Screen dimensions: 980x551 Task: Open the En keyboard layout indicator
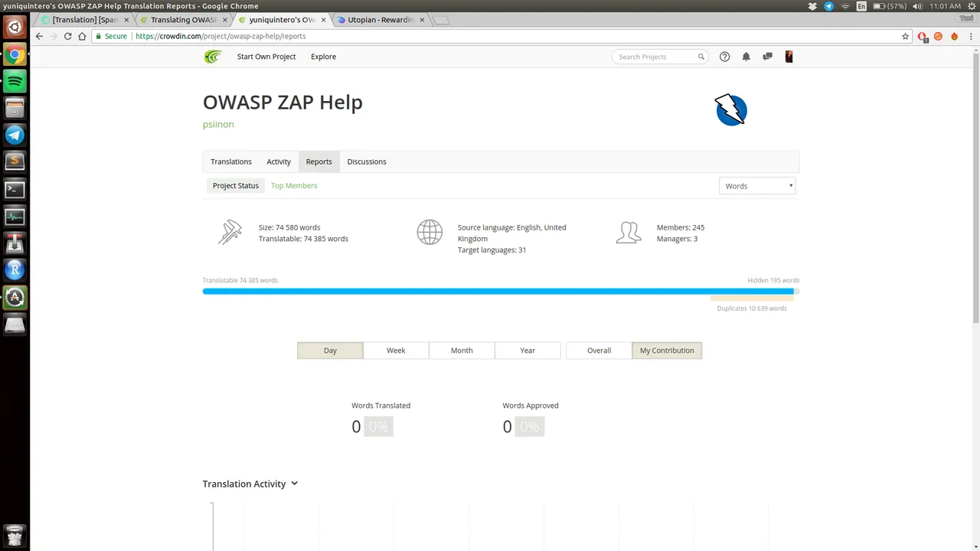tap(861, 6)
